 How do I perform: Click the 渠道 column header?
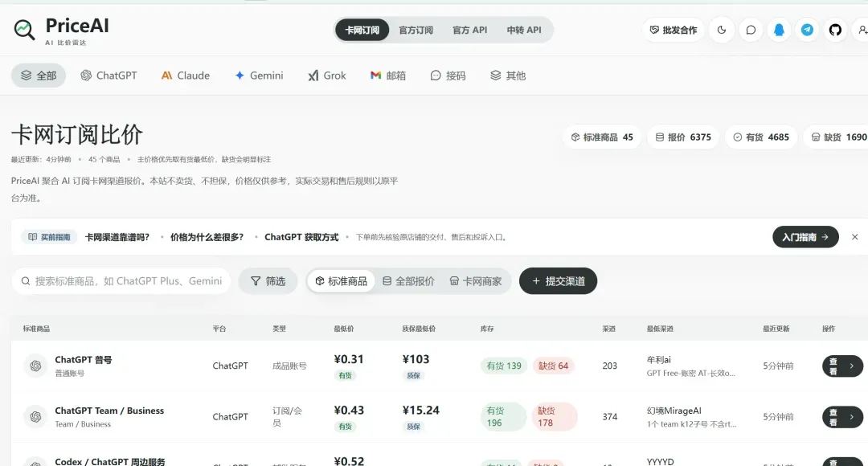(609, 329)
